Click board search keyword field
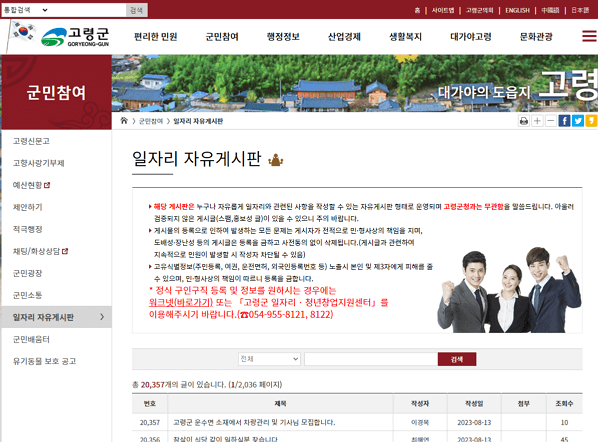Viewport: 598px width, 442px height. coord(371,359)
